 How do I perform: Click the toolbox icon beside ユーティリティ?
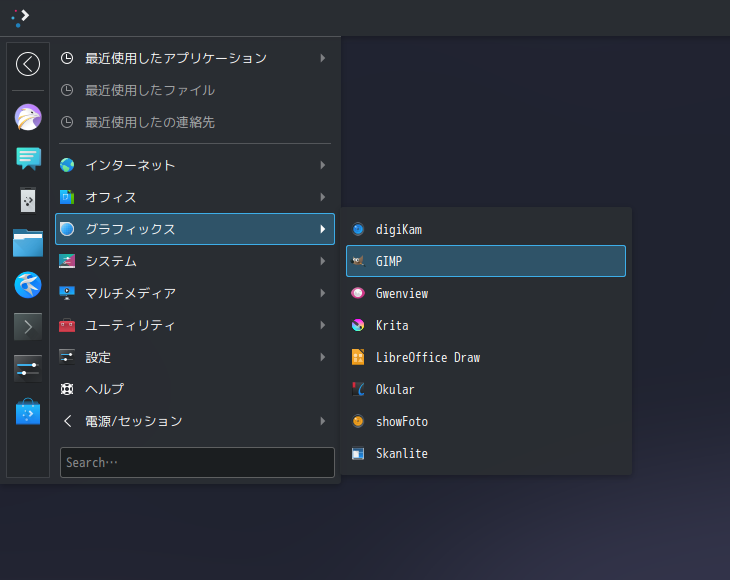tap(67, 325)
